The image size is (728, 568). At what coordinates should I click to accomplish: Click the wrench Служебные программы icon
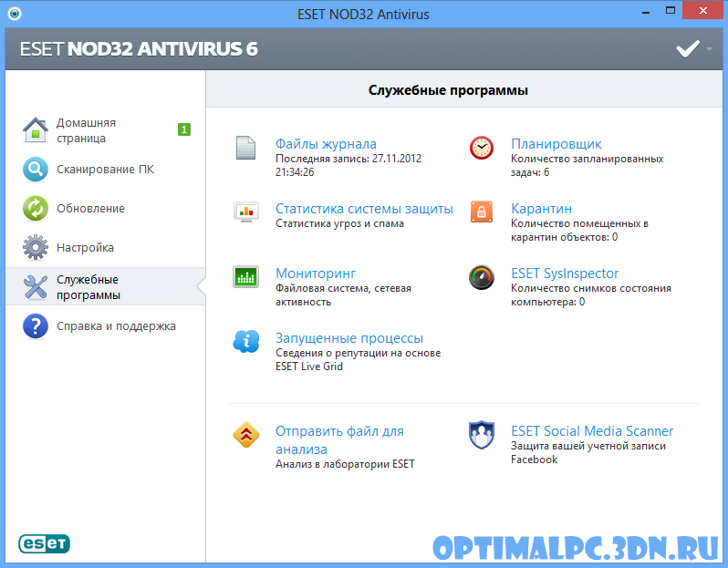pyautogui.click(x=36, y=287)
